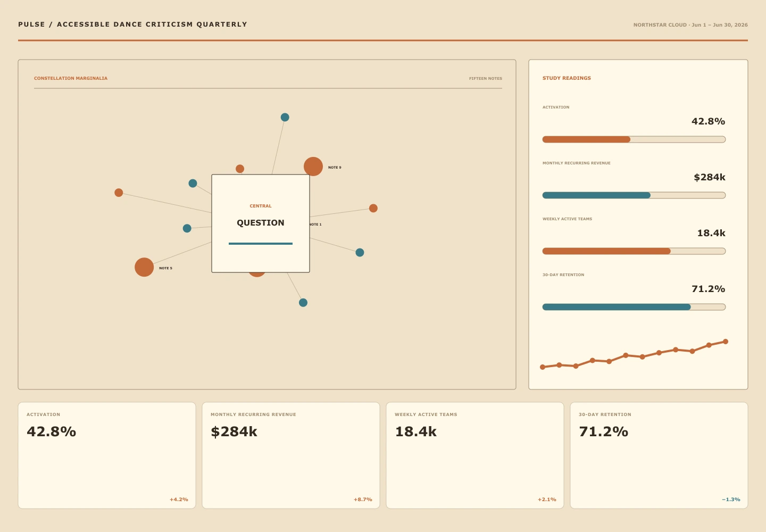Click the Note 1 label
The height and width of the screenshot is (532, 766).
click(315, 225)
